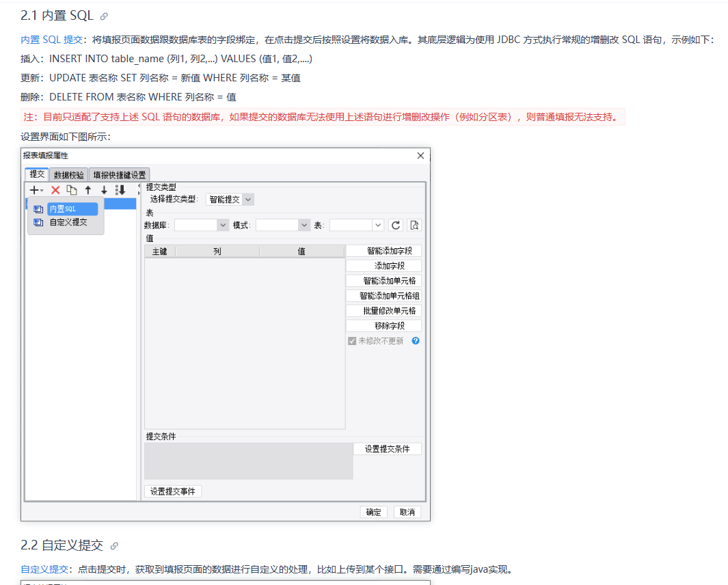Click the sort submissions icon
728x585 pixels.
(120, 190)
